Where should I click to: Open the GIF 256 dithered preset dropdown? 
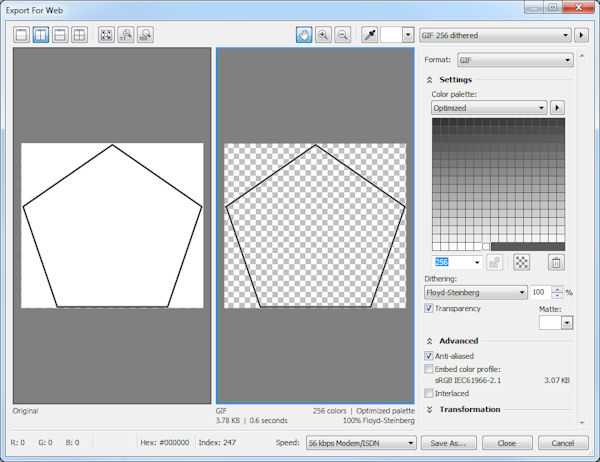click(x=495, y=34)
